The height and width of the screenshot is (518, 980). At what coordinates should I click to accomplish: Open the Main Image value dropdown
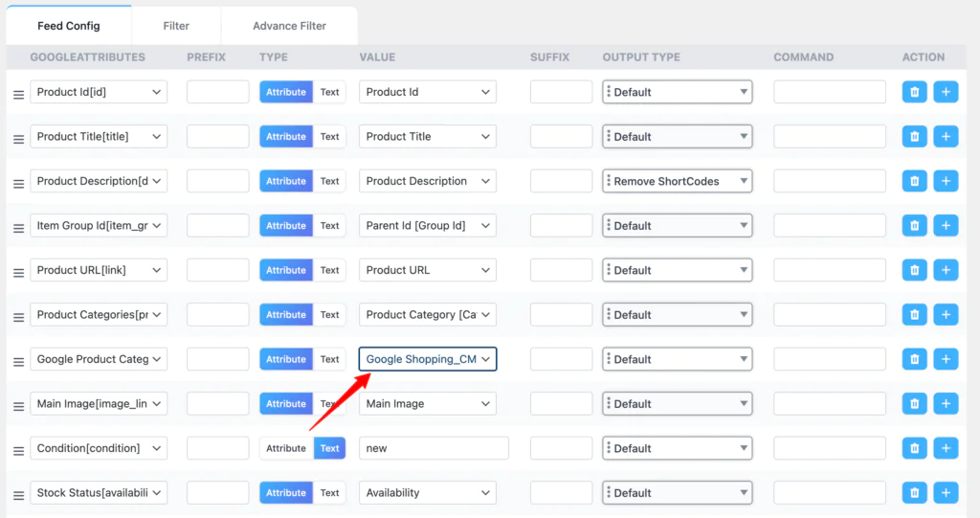click(428, 403)
